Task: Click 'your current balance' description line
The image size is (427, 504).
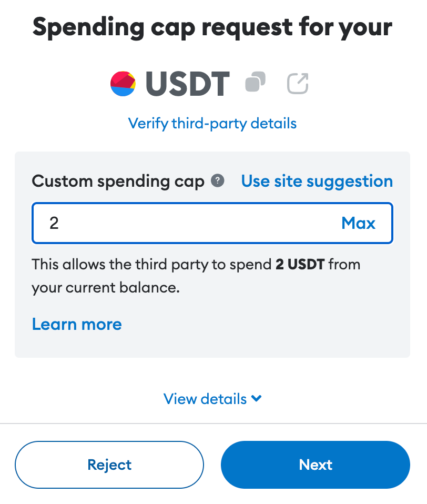Action: [x=106, y=288]
